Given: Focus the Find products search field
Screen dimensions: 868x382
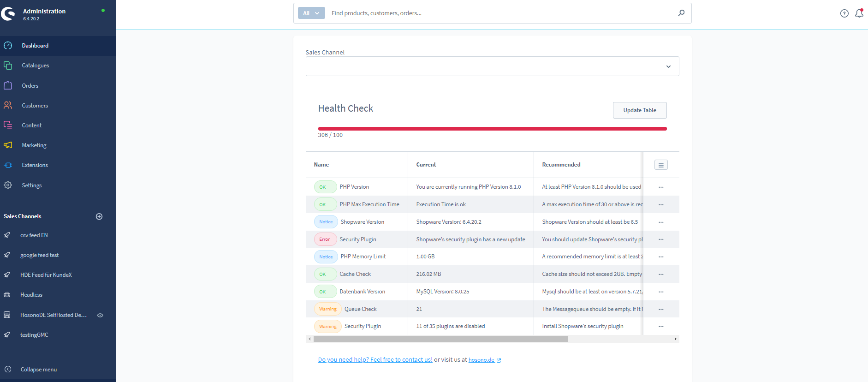Looking at the screenshot, I should (500, 13).
